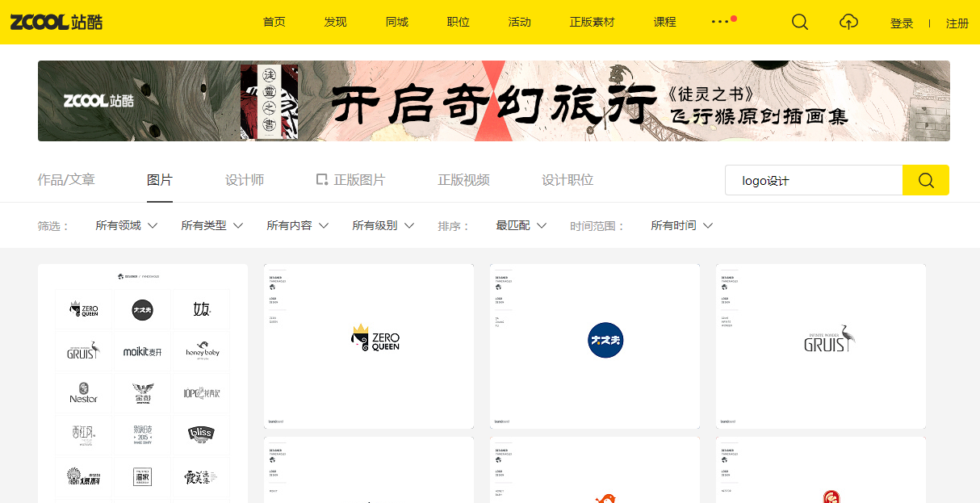Expand the 最匹配 sort dropdown
This screenshot has width=980, height=503.
click(x=521, y=225)
